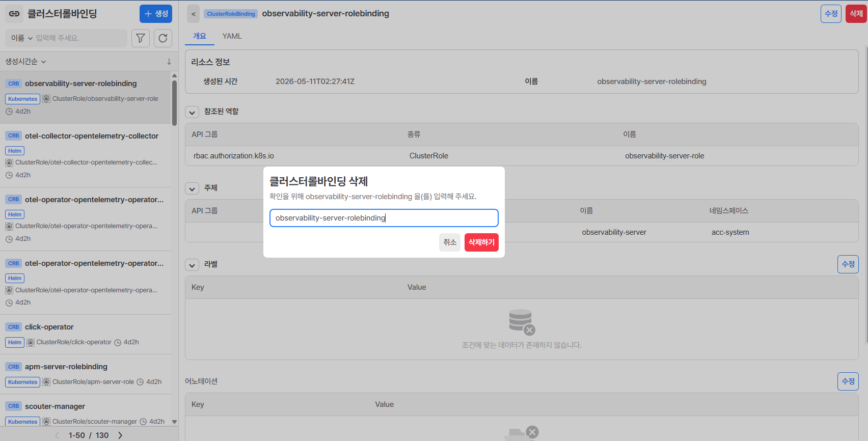Click the CRB badge of observability-server-rolebinding
The image size is (868, 441).
13,84
